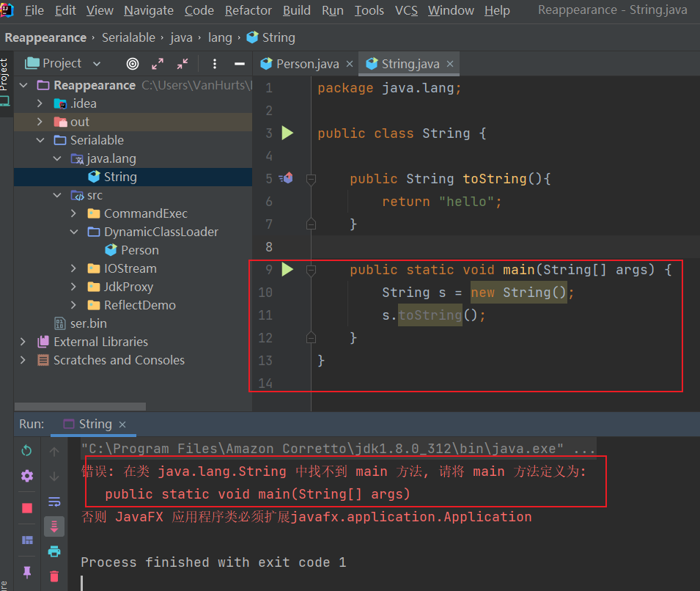Run main method from line 9 gutter arrow

click(287, 269)
